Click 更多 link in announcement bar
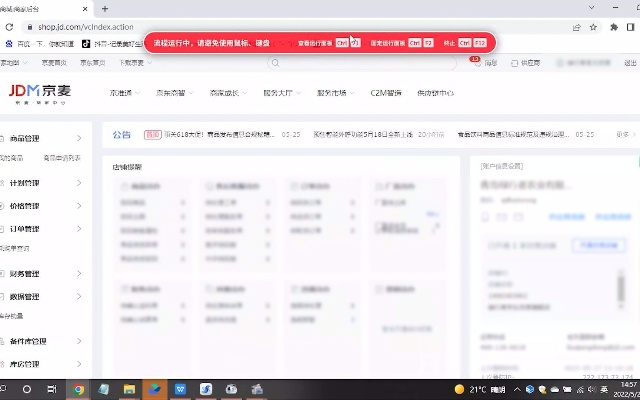 [624, 133]
